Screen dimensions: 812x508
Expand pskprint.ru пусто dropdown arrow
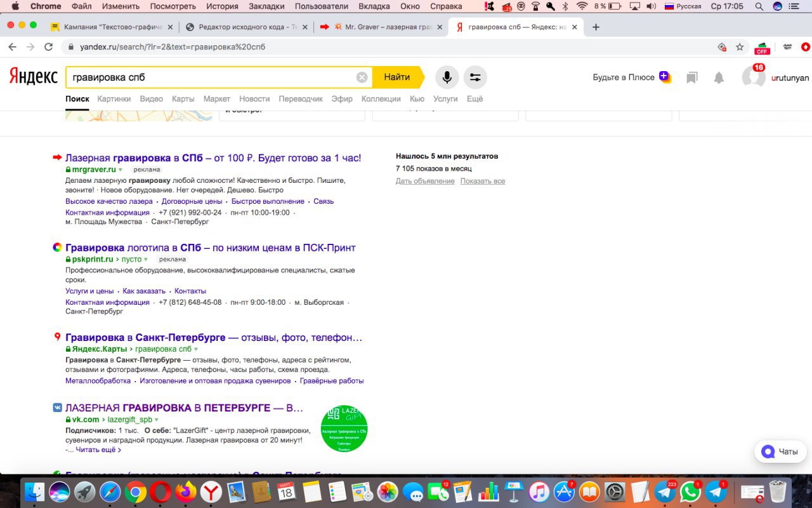click(146, 260)
